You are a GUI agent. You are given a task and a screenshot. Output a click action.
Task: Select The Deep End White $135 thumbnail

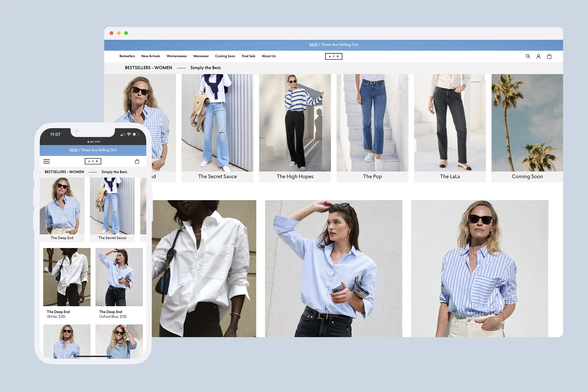(x=67, y=277)
